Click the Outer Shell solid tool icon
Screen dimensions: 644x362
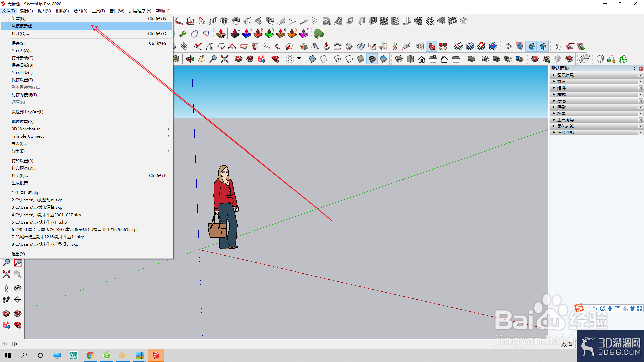pos(471,59)
